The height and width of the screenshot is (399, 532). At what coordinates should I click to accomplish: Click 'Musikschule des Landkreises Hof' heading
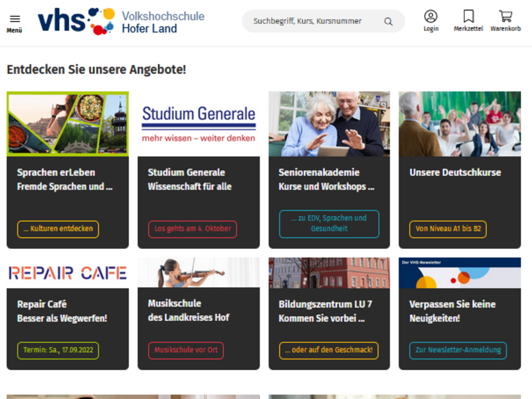[x=188, y=310]
